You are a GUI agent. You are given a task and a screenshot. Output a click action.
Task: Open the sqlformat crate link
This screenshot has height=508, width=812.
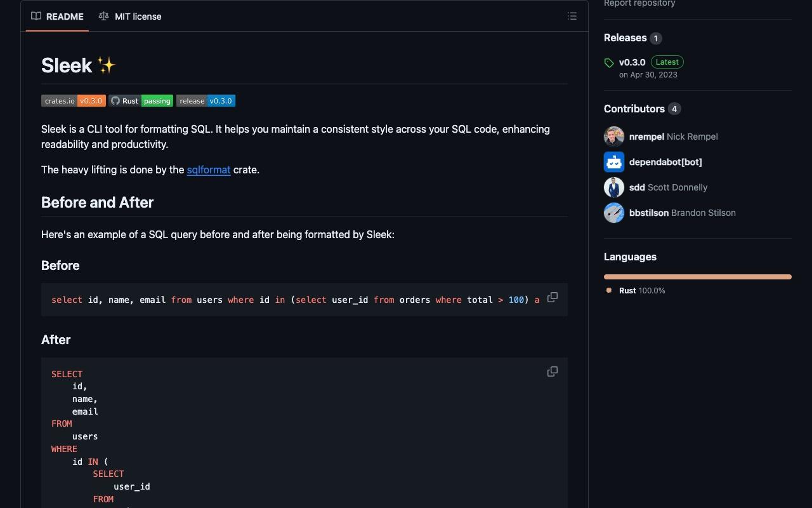coord(209,170)
